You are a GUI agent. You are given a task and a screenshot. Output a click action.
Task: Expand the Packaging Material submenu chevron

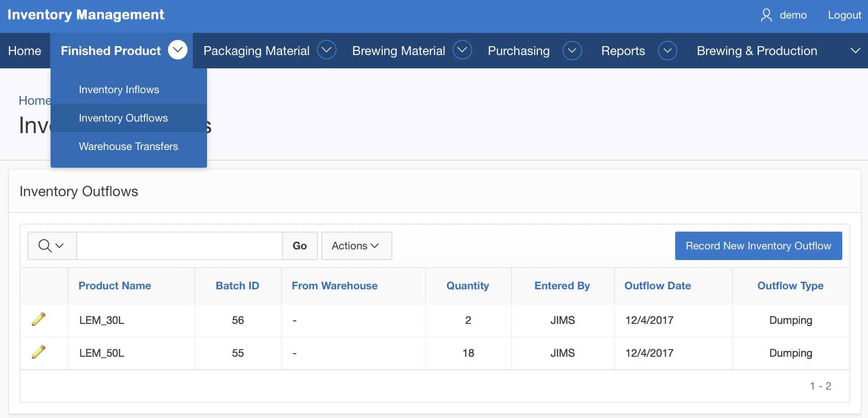coord(327,50)
